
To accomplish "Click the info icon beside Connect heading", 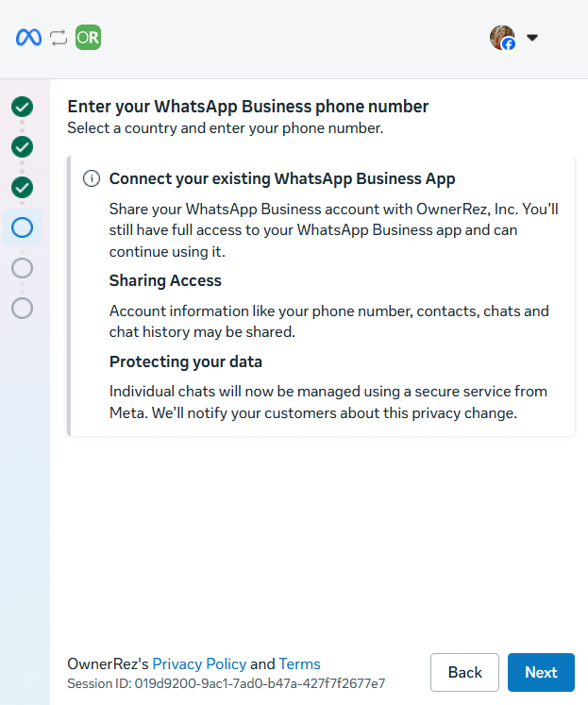I will pos(92,178).
